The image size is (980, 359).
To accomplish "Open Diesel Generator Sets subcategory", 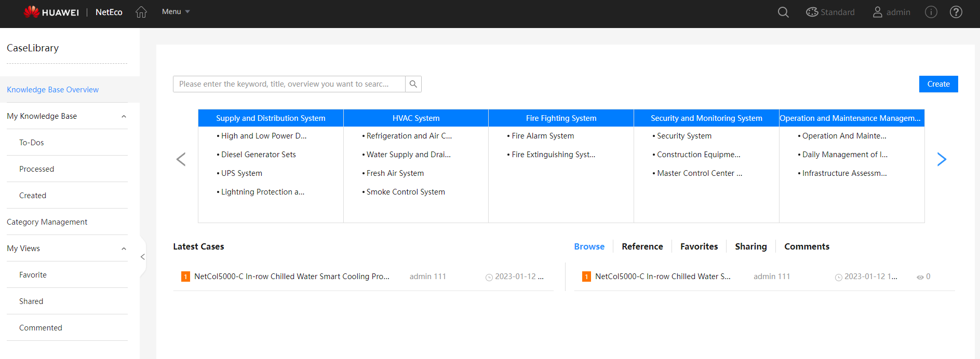I will [259, 155].
